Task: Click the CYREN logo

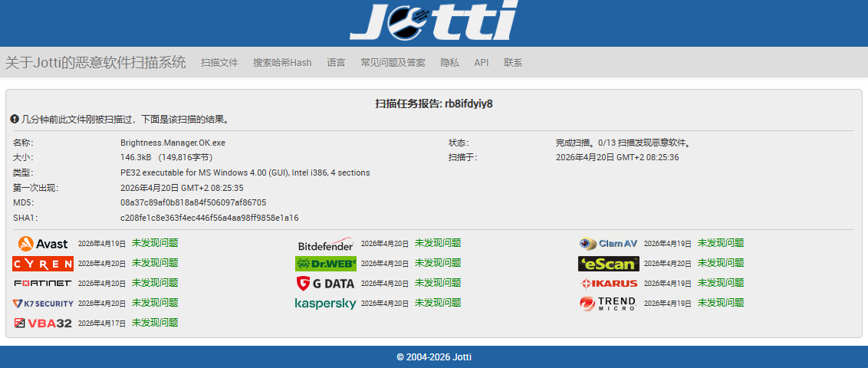Action: click(x=43, y=264)
